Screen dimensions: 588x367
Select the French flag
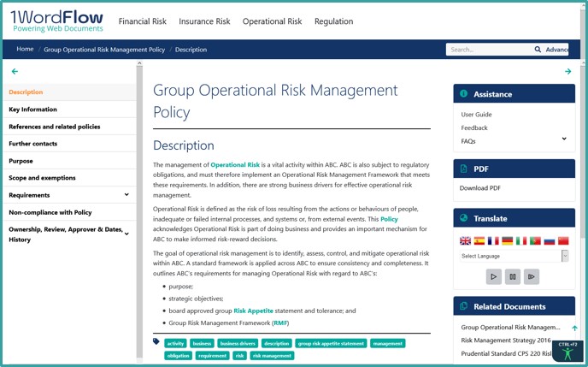pyautogui.click(x=493, y=241)
